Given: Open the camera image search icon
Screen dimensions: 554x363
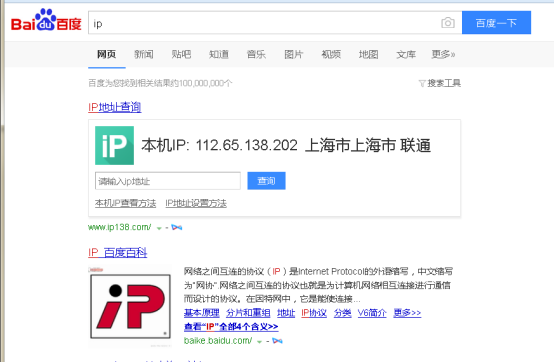Looking at the screenshot, I should [x=448, y=23].
